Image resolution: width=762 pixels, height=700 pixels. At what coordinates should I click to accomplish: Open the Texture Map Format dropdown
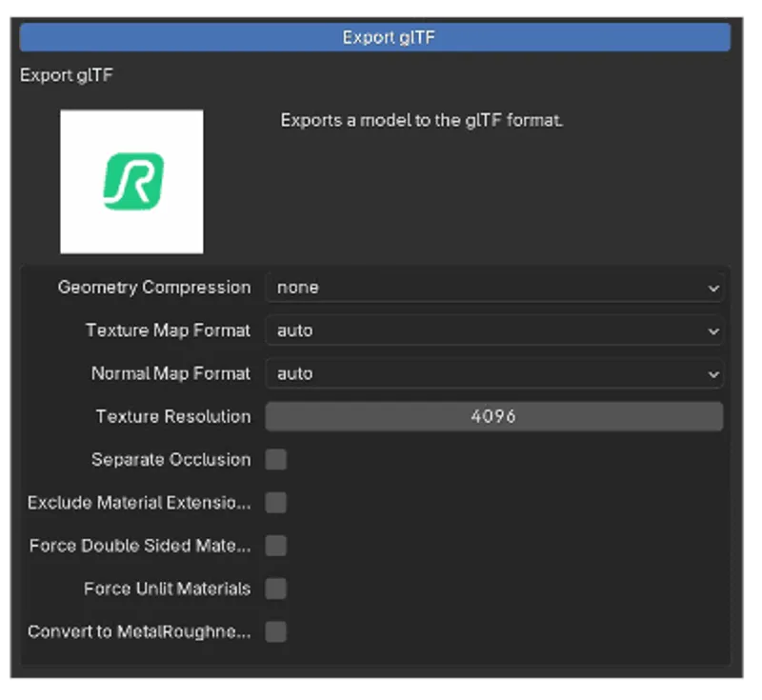tap(494, 330)
